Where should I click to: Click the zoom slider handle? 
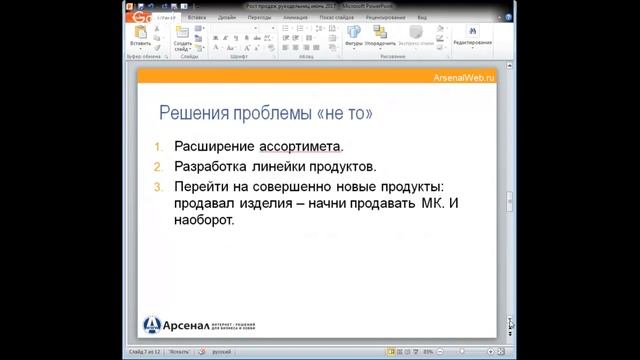tap(462, 351)
